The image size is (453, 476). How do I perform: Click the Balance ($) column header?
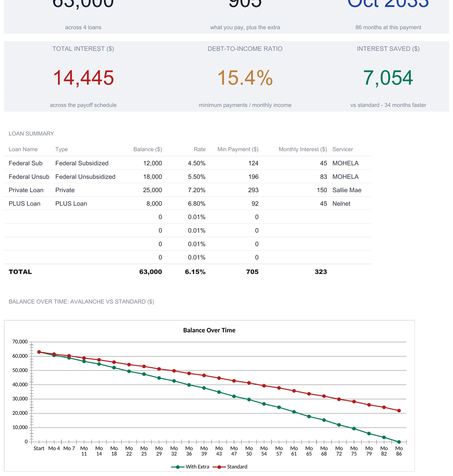[148, 149]
